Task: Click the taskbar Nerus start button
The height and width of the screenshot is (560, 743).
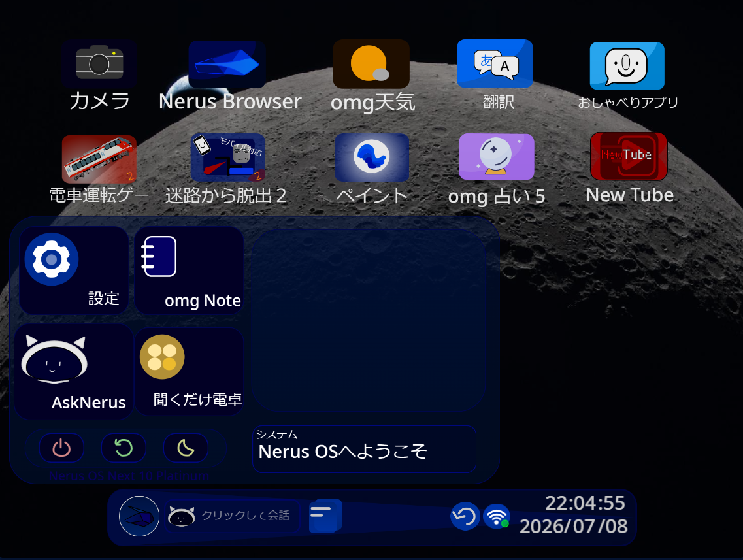Action: point(139,516)
